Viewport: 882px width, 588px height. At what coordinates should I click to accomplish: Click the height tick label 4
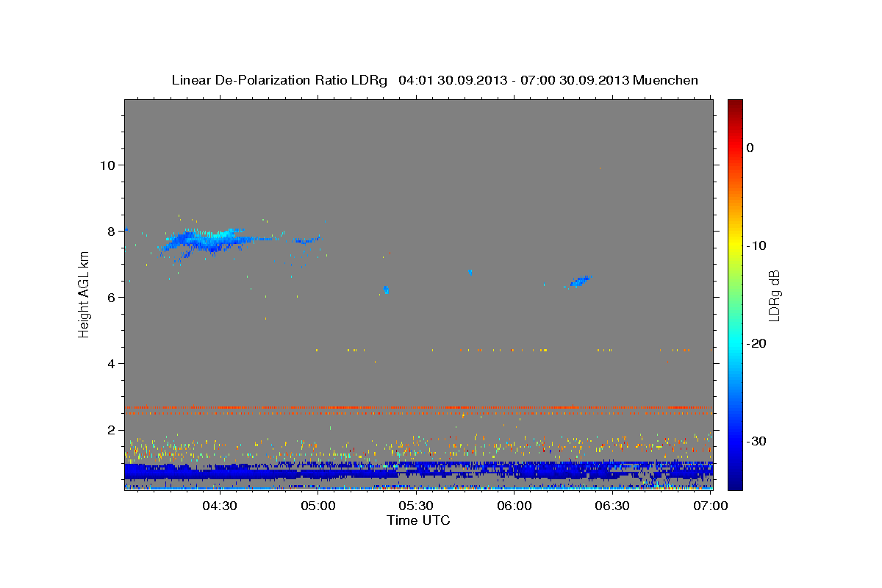click(x=111, y=363)
